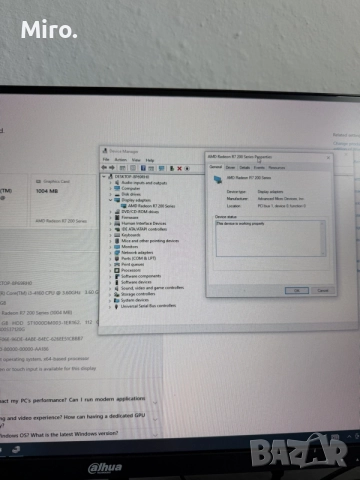Expand the Firmware node

click(x=110, y=217)
